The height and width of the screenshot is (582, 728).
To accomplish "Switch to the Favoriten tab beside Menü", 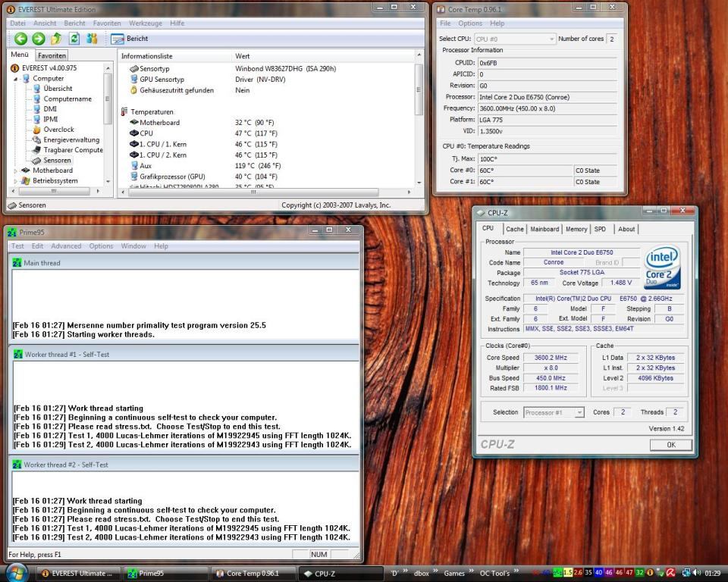I will pos(52,55).
